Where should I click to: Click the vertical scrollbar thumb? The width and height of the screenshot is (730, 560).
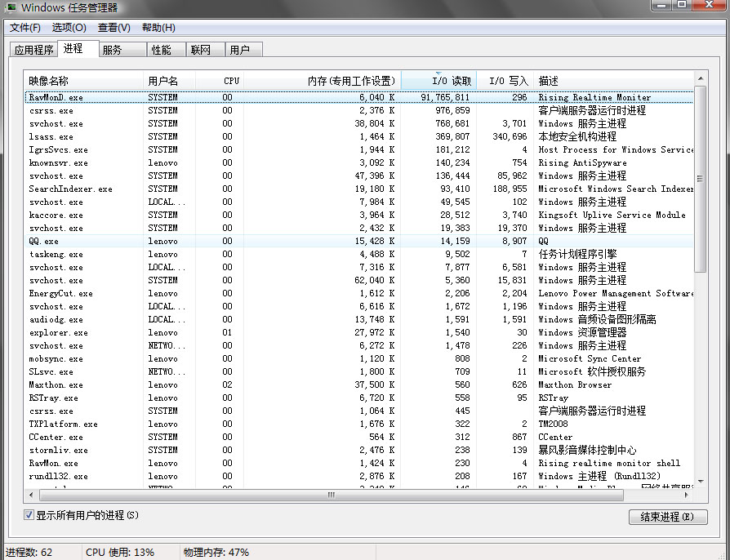(701, 179)
